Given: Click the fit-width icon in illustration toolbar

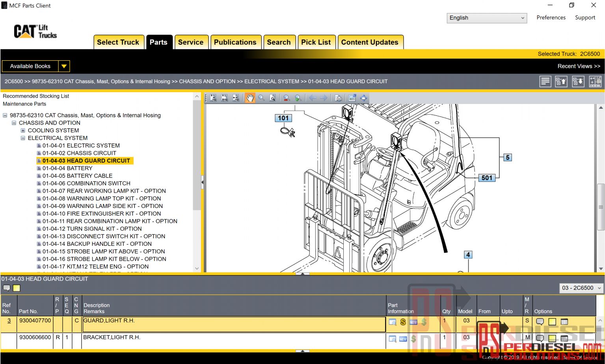Looking at the screenshot, I should 236,98.
